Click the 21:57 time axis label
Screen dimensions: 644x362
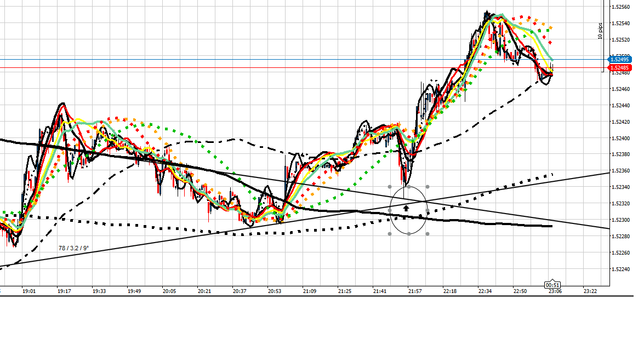click(415, 291)
